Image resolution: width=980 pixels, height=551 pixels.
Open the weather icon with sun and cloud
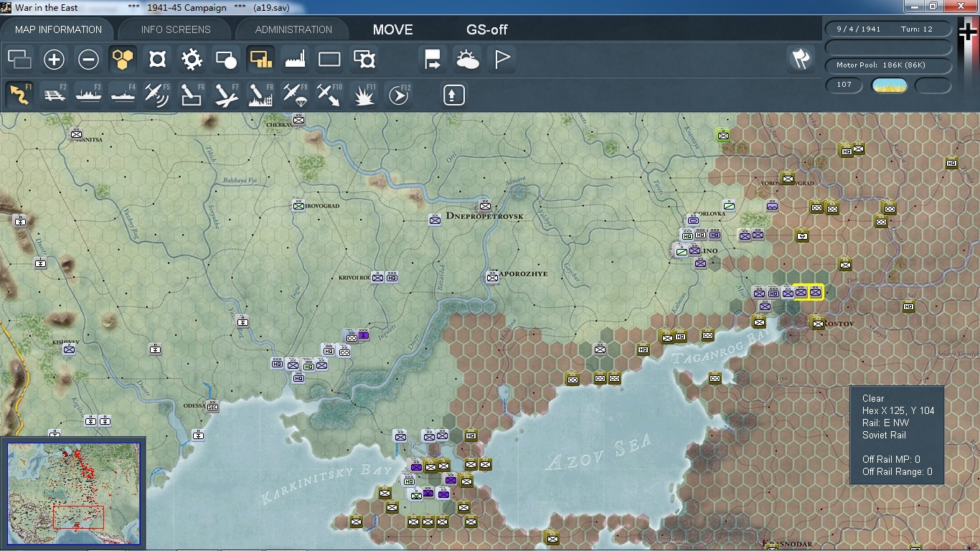(x=467, y=60)
